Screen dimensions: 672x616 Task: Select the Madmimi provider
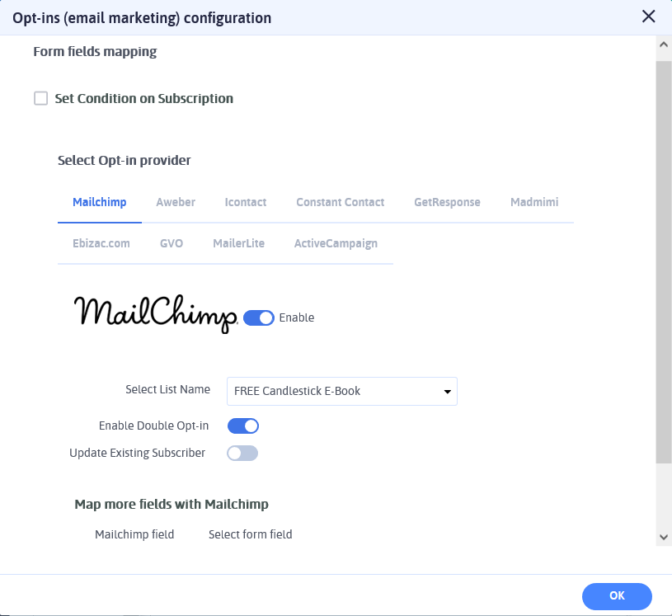click(x=533, y=202)
